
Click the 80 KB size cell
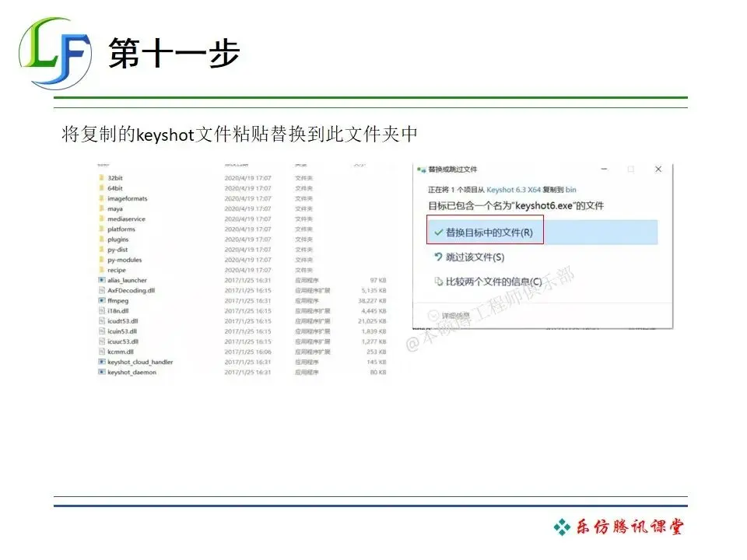378,373
